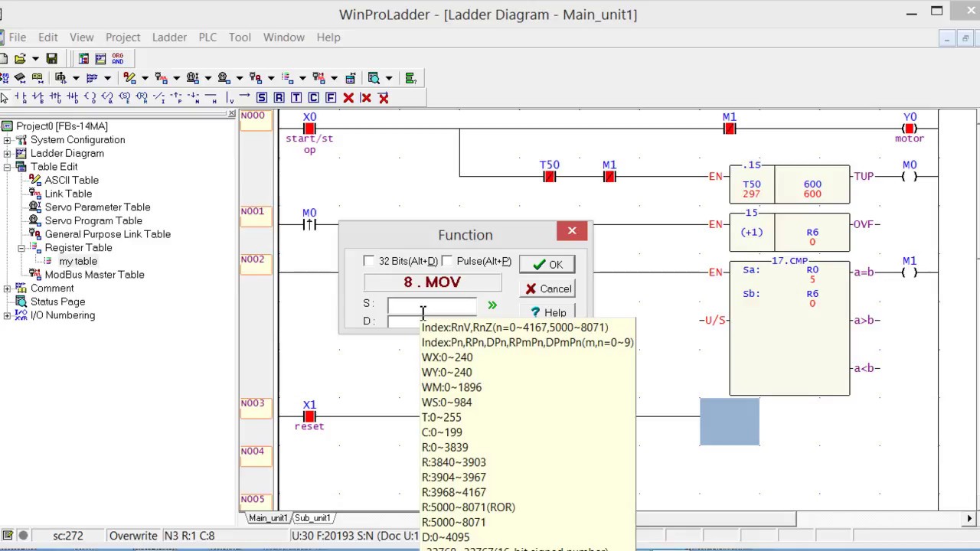
Task: Click the Open project folder icon
Action: pos(20,58)
